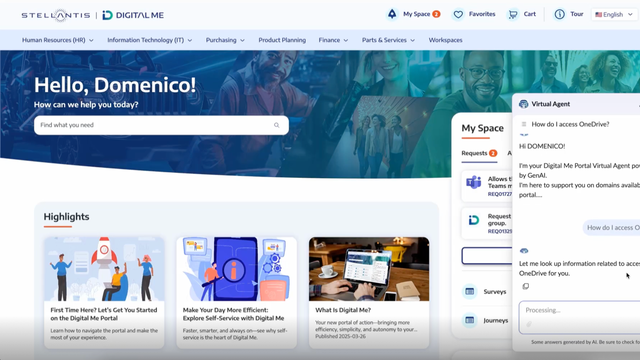The width and height of the screenshot is (640, 360).
Task: Open the Cart link
Action: 529,14
